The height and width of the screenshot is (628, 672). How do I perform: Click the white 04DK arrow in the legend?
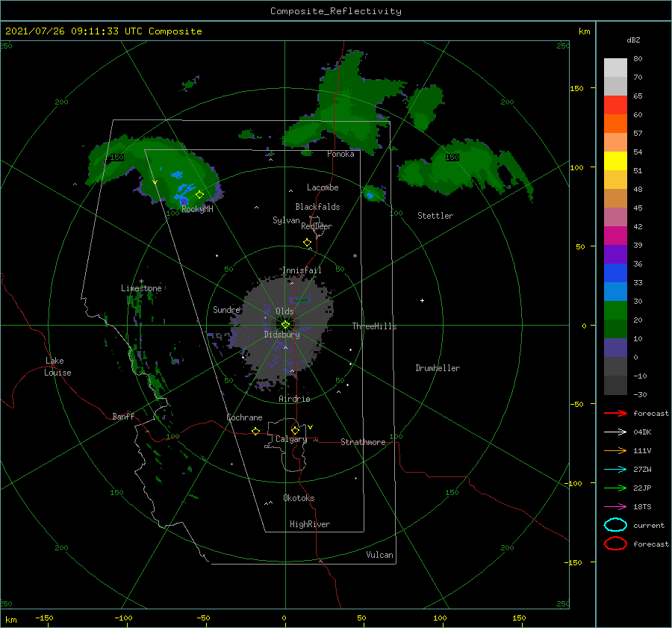(615, 432)
